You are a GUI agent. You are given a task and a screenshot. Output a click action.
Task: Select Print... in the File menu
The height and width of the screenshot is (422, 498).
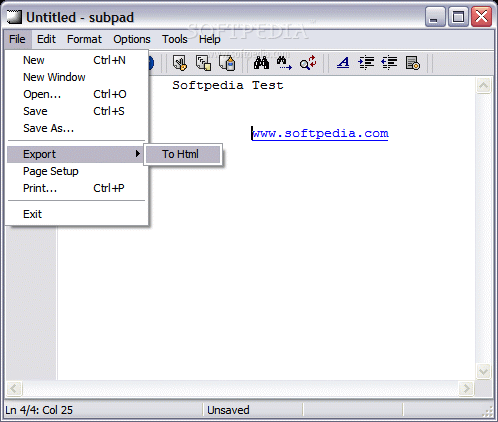pyautogui.click(x=77, y=188)
